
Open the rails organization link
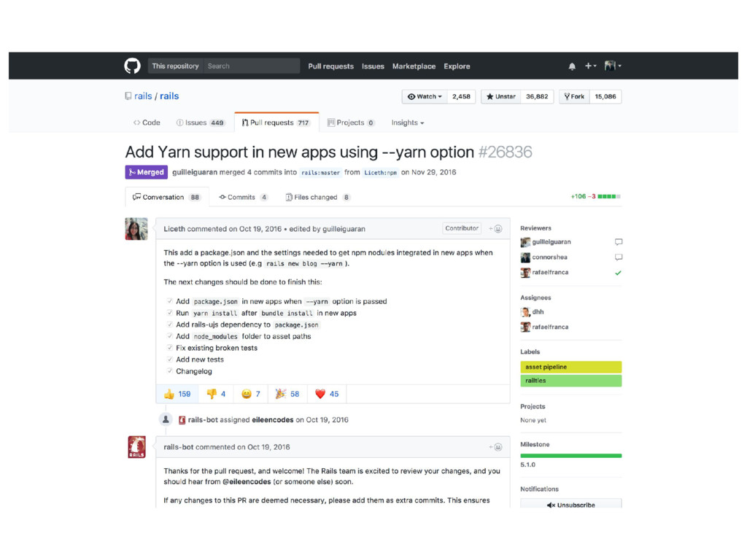tap(143, 96)
